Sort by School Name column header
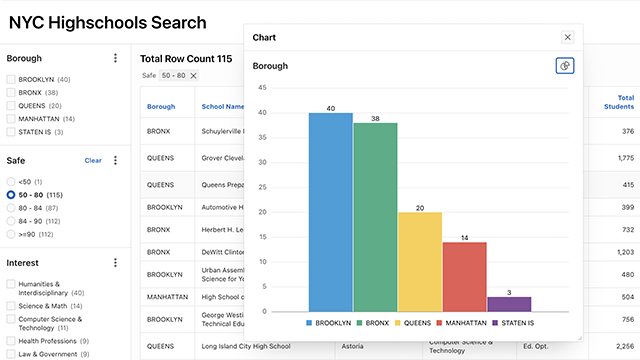This screenshot has width=640, height=360. (222, 107)
